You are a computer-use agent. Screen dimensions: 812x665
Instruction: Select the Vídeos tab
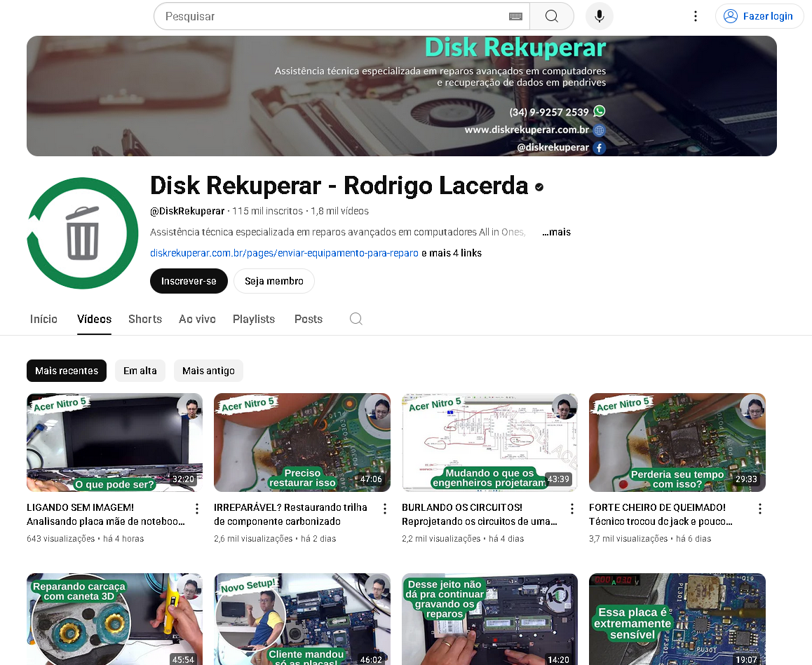(94, 320)
